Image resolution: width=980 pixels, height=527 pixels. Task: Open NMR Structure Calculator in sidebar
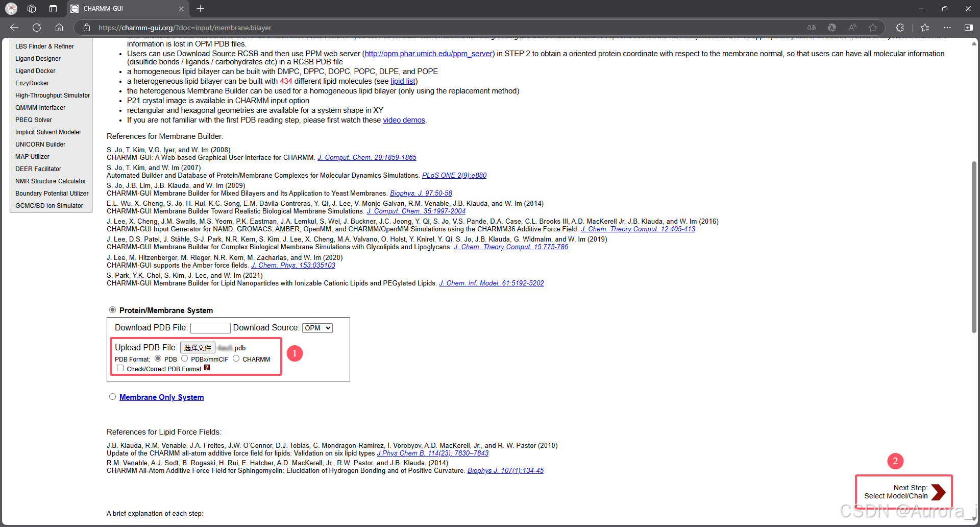coord(51,181)
